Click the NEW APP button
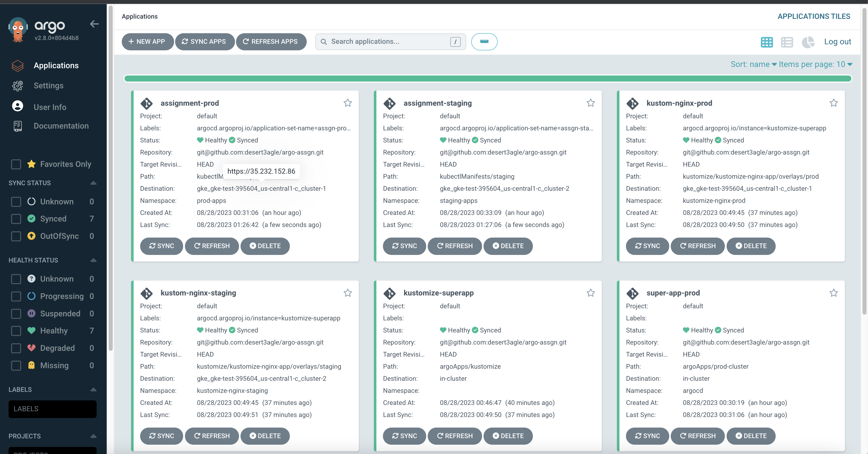Viewport: 868px width, 454px height. pyautogui.click(x=147, y=42)
